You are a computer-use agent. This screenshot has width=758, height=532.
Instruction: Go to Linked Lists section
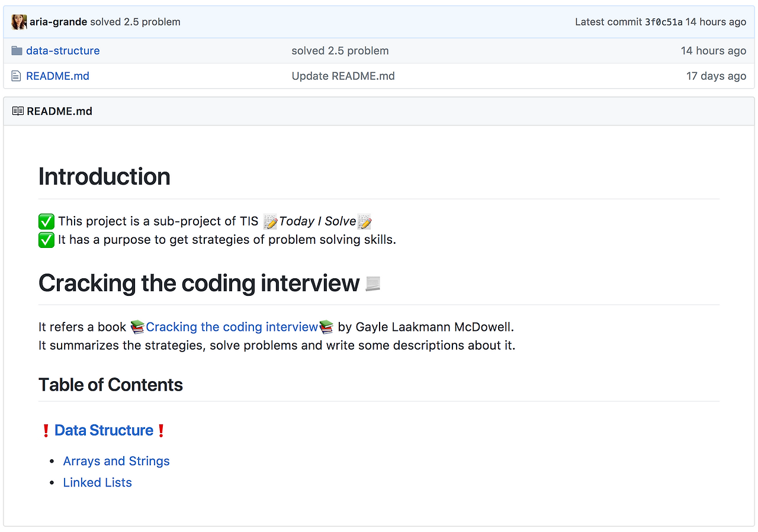pos(97,482)
